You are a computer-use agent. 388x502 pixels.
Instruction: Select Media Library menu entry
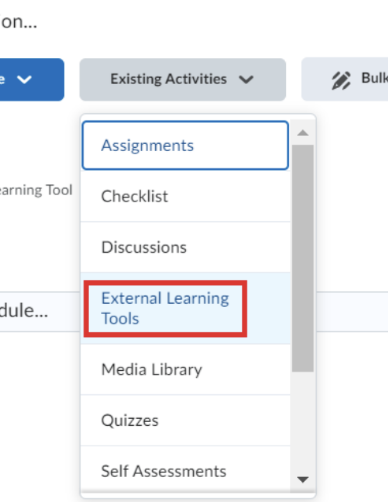185,369
